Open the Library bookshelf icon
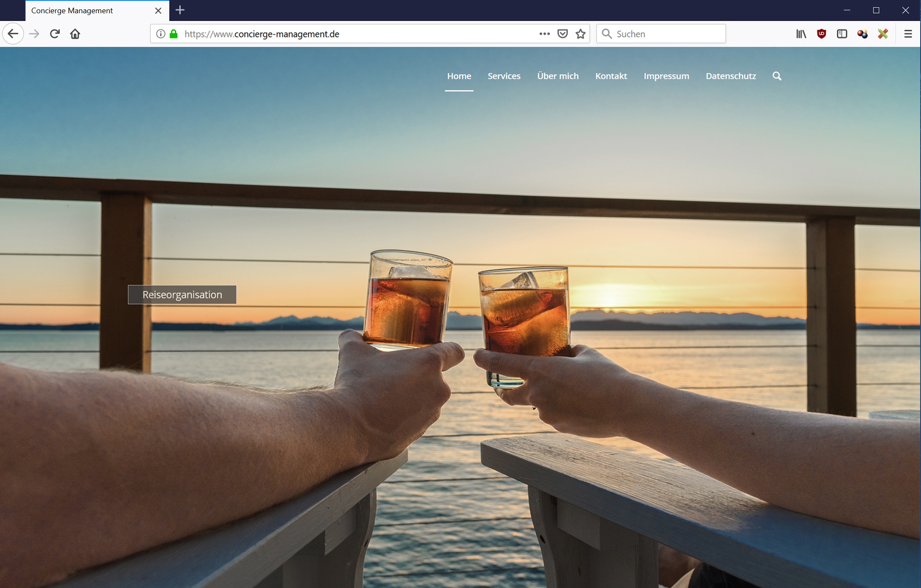The image size is (921, 588). click(801, 34)
